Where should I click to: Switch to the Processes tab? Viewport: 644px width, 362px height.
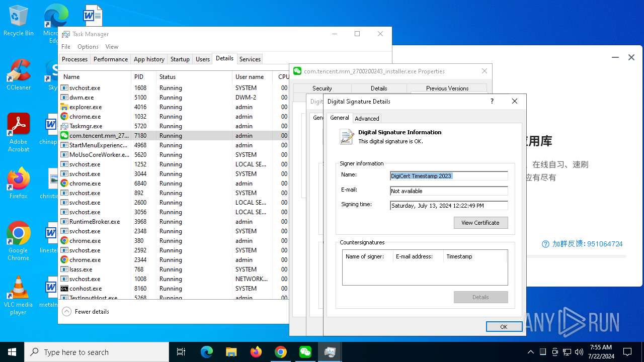74,59
